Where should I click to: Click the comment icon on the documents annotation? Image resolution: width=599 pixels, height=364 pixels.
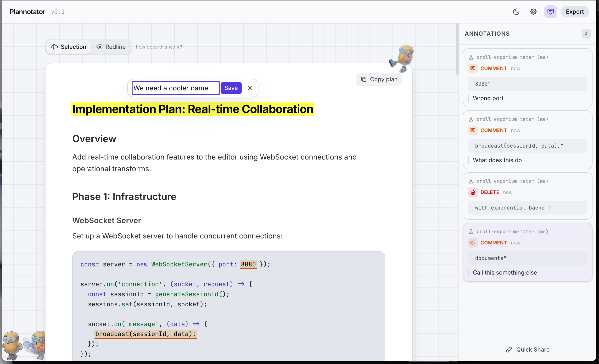point(473,243)
